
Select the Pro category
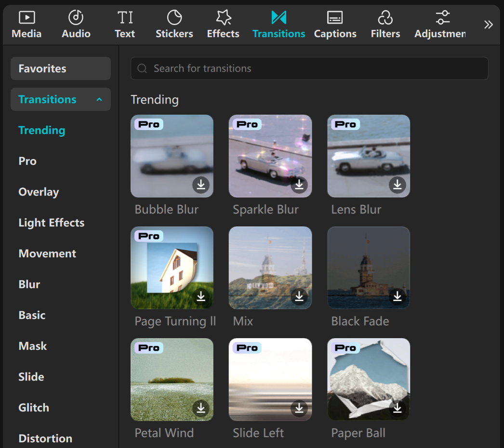pos(27,161)
